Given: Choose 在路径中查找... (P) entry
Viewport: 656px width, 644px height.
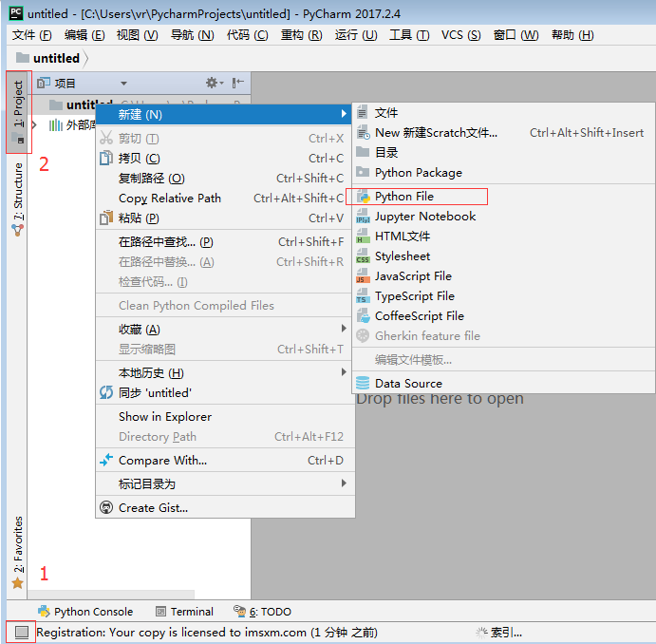Looking at the screenshot, I should coord(224,242).
